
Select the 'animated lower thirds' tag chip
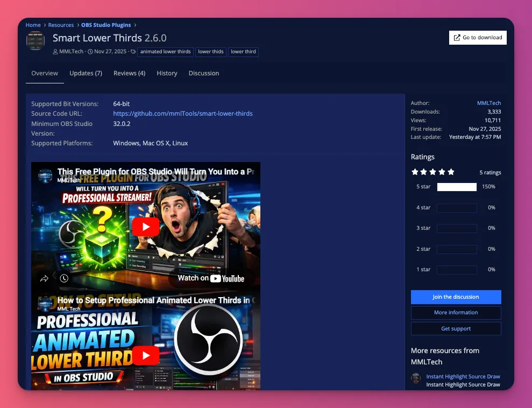tap(165, 52)
